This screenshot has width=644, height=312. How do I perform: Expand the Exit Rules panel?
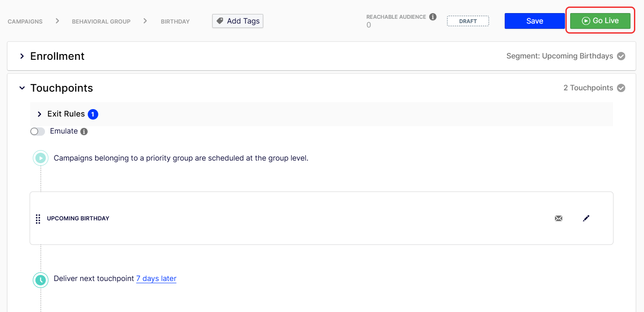(x=39, y=114)
